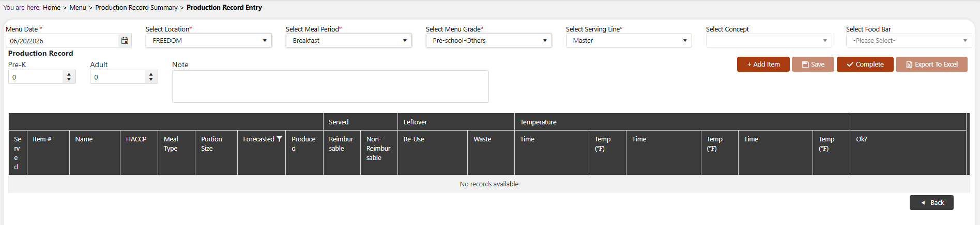Open the Menu Date calendar picker icon

point(125,41)
